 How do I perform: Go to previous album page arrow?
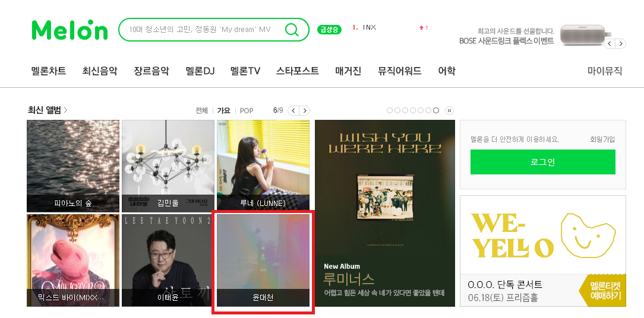coord(293,110)
